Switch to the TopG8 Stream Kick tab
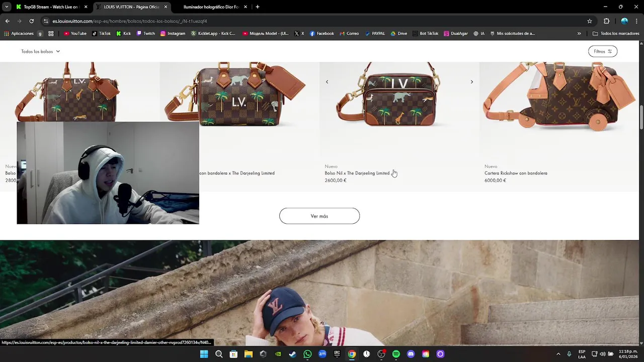This screenshot has height=362, width=644. 52,7
